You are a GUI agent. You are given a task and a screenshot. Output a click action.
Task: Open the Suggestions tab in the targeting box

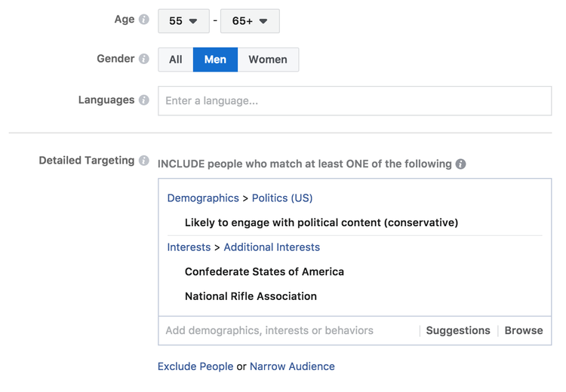[x=458, y=330]
